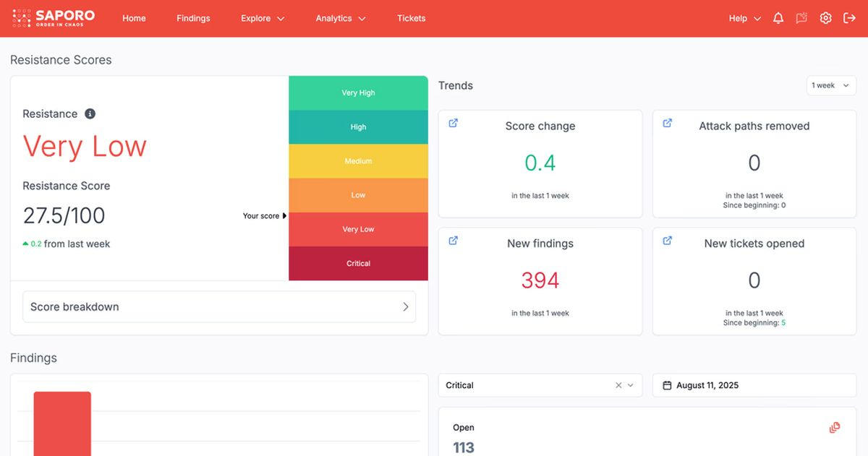Select the Medium band on the resistance scale
Screen dimensions: 868x456
tap(358, 160)
